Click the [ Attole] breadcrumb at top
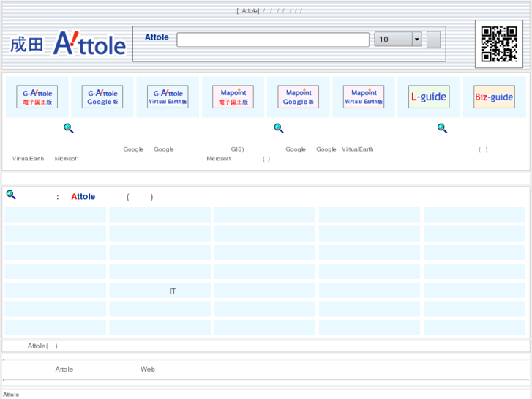 247,11
